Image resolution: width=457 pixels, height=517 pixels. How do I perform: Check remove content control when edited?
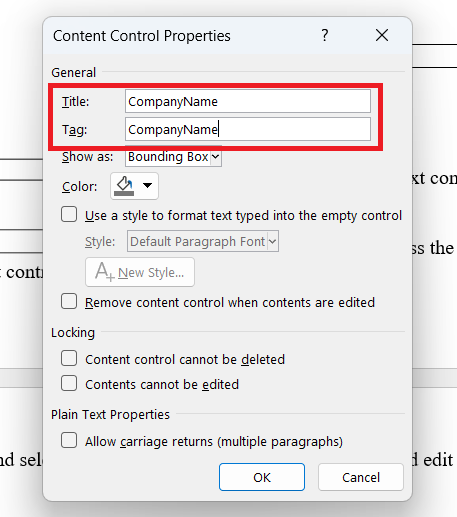tap(69, 301)
